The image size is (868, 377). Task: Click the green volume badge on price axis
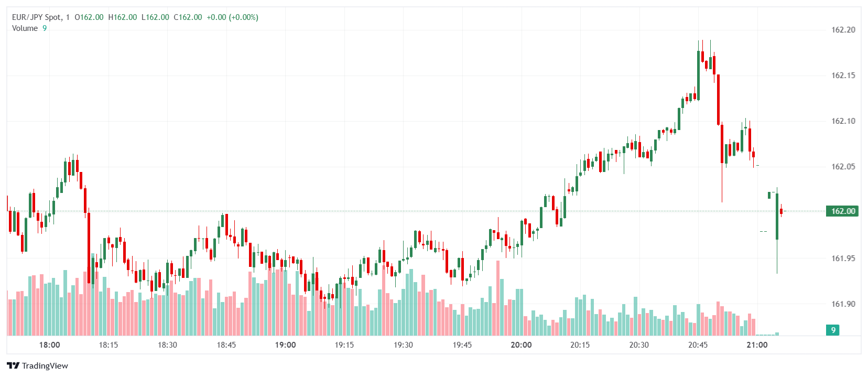pyautogui.click(x=833, y=330)
